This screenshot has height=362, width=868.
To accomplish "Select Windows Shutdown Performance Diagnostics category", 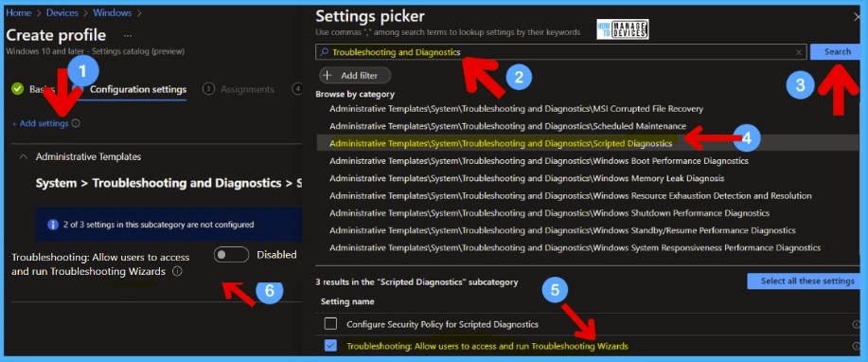I will point(549,213).
